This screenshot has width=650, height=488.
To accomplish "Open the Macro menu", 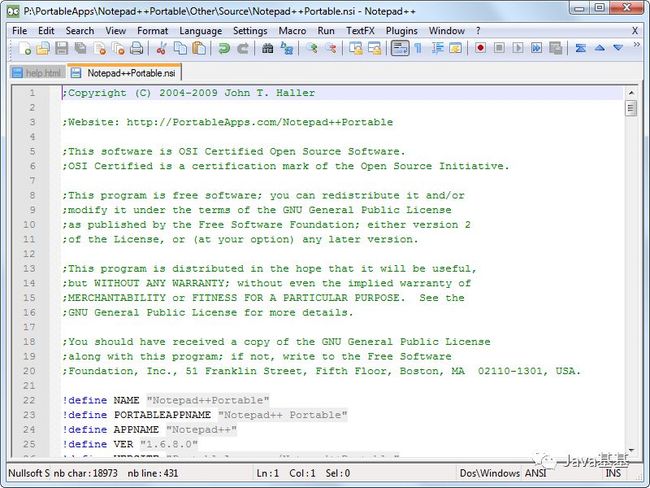I will click(x=292, y=31).
